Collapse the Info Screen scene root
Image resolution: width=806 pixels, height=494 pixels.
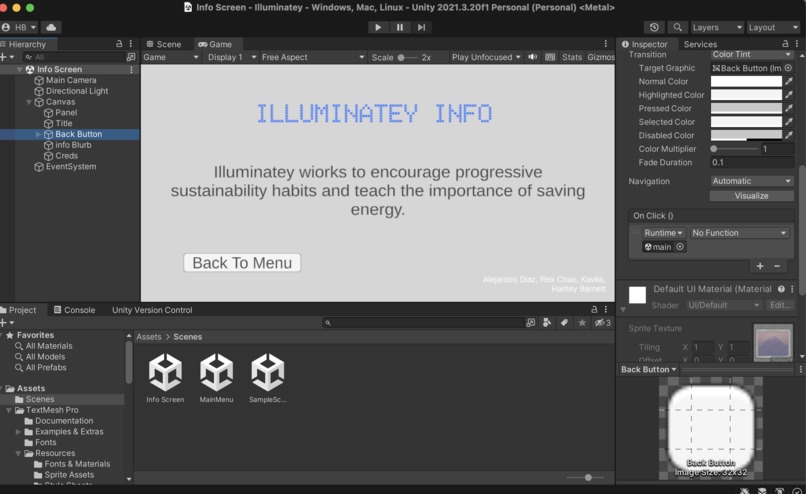pos(20,69)
